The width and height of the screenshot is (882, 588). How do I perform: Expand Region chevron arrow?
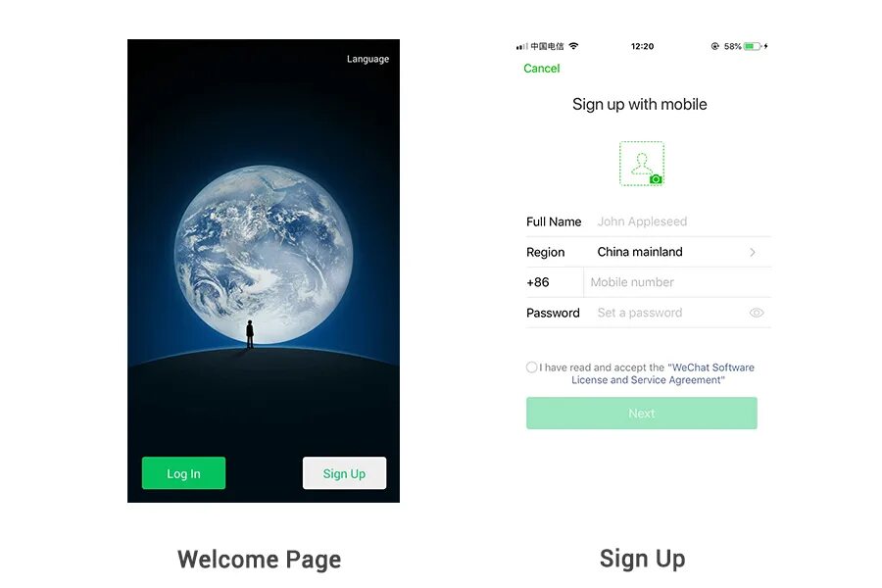(x=753, y=253)
